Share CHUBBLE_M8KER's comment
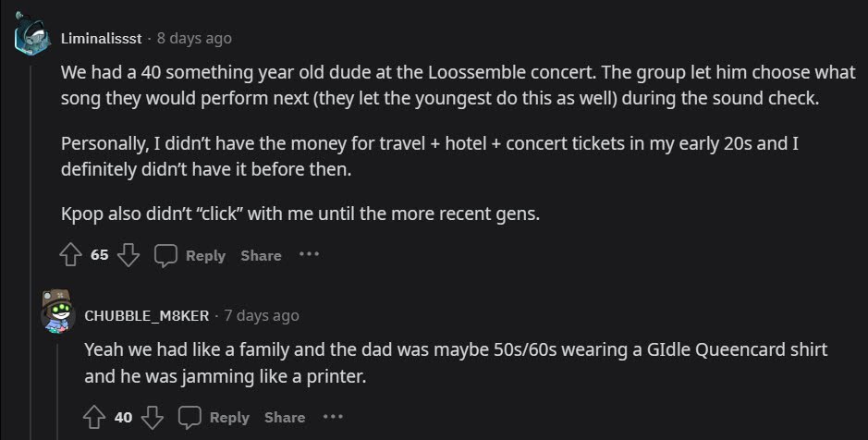 [x=285, y=418]
